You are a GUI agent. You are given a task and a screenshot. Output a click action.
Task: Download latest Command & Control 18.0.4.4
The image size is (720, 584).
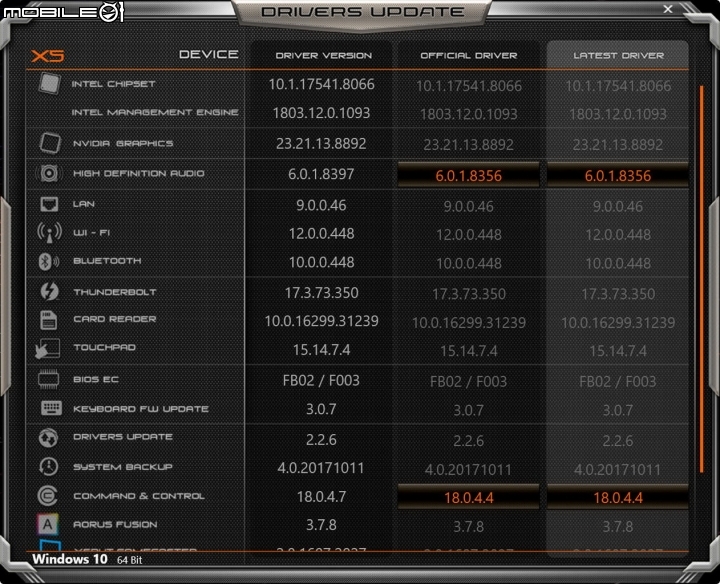pyautogui.click(x=618, y=497)
